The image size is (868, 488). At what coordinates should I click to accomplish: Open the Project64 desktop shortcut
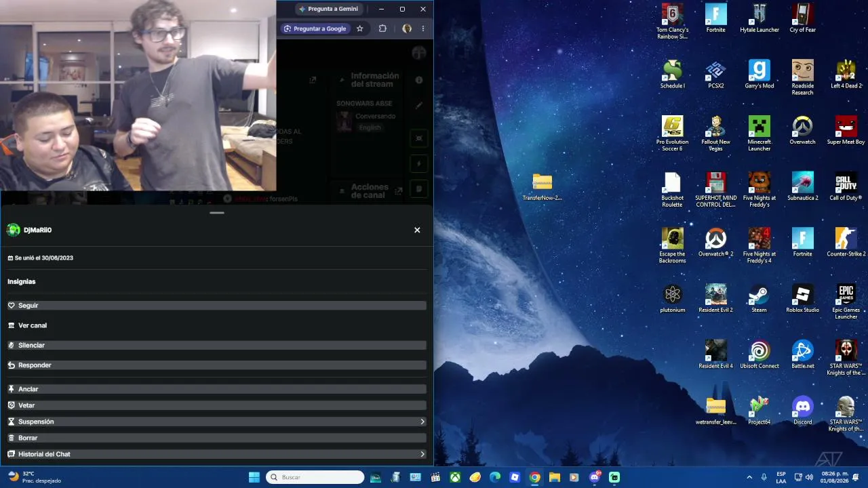[759, 411]
